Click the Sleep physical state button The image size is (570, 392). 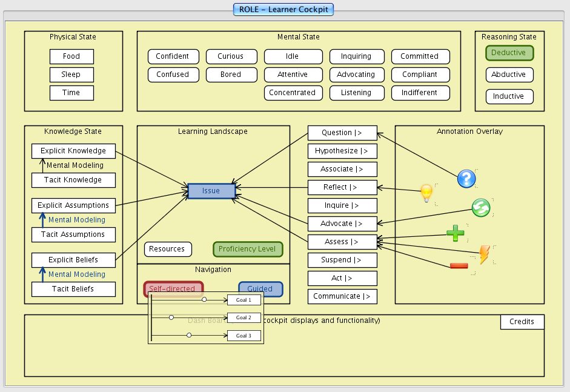click(x=71, y=75)
